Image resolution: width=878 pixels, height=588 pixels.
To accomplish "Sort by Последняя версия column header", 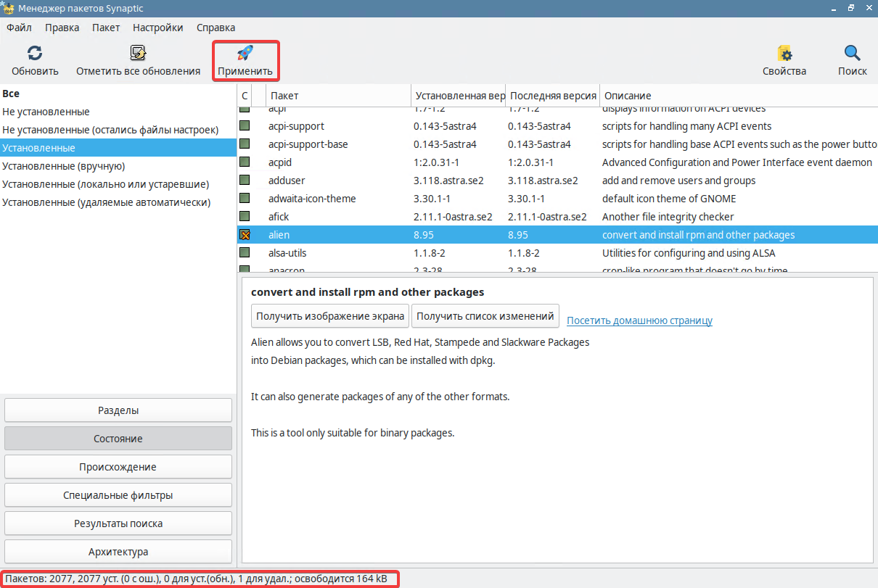I will pyautogui.click(x=552, y=96).
